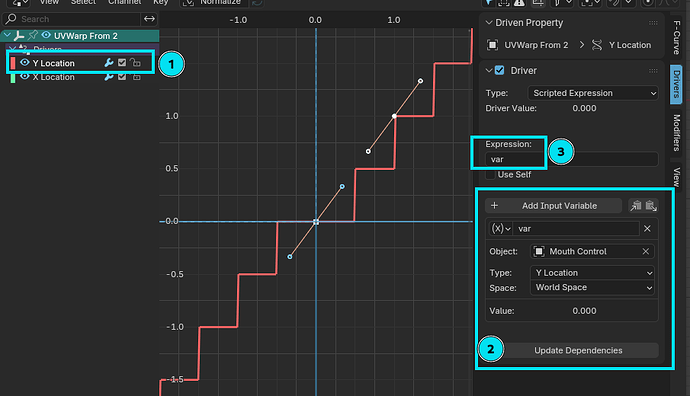
Task: Click the X Location channel wrench modifier icon
Action: click(109, 77)
